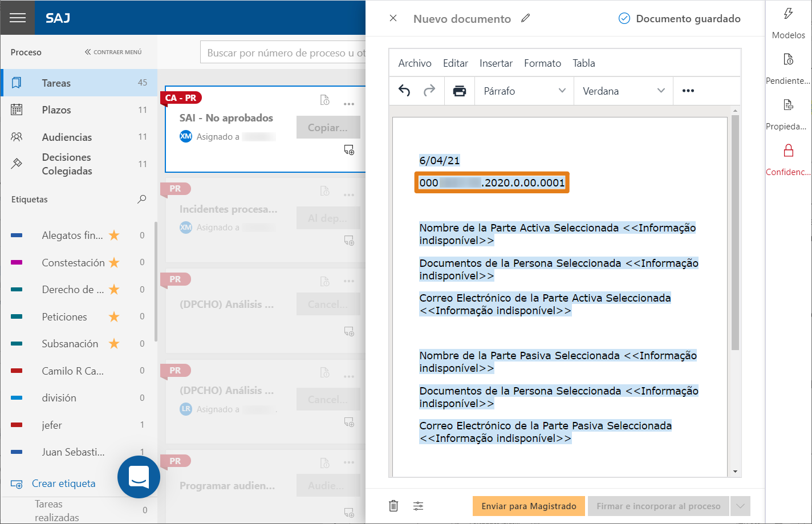Collapse menu via Contraer Menú
The width and height of the screenshot is (812, 524).
[x=113, y=52]
